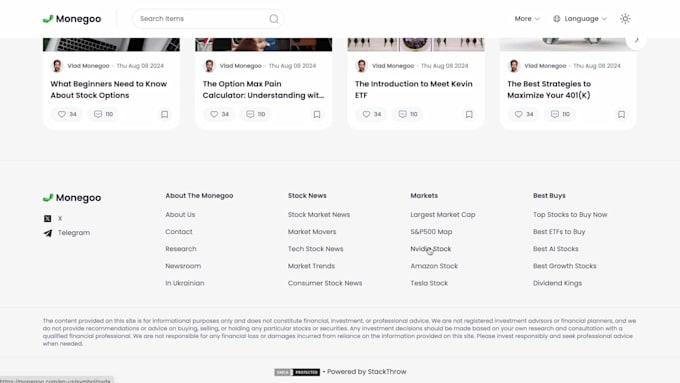Open Best Growth Stocks link

click(x=565, y=266)
